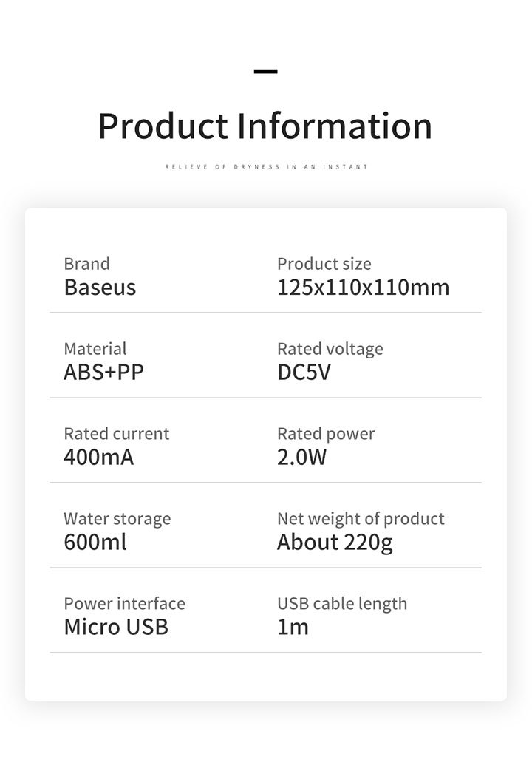Click the "600ml" water storage value
Image resolution: width=532 pixels, height=768 pixels.
click(95, 542)
